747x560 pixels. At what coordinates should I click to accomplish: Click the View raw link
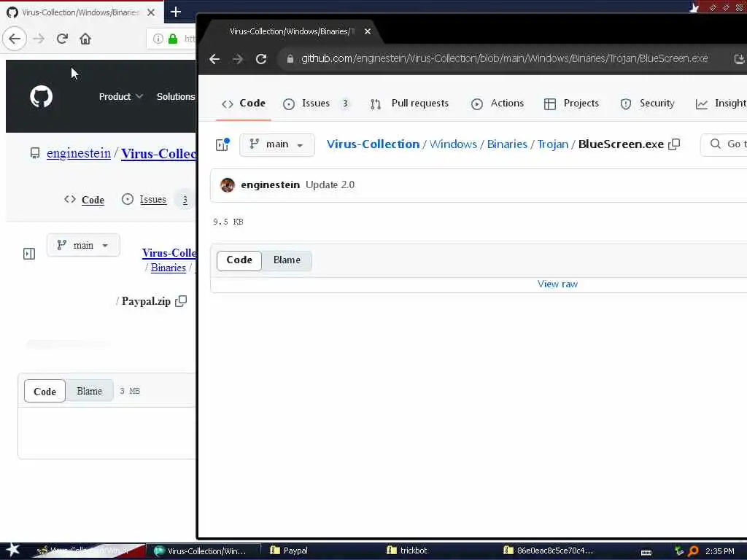coord(557,284)
